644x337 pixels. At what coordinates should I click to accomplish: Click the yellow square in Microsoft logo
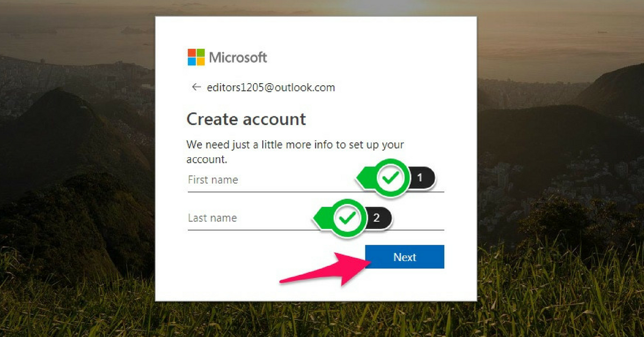pos(201,62)
